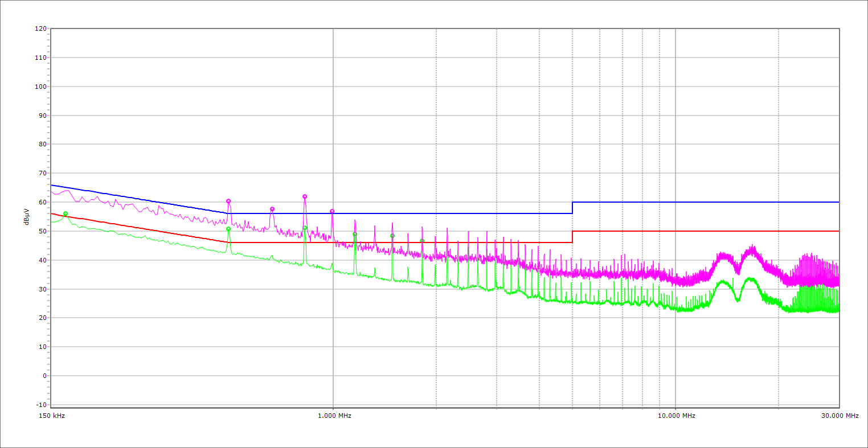This screenshot has width=868, height=448.
Task: Select the magenta peak marker at 1.000 MHz gridline
Action: [332, 212]
